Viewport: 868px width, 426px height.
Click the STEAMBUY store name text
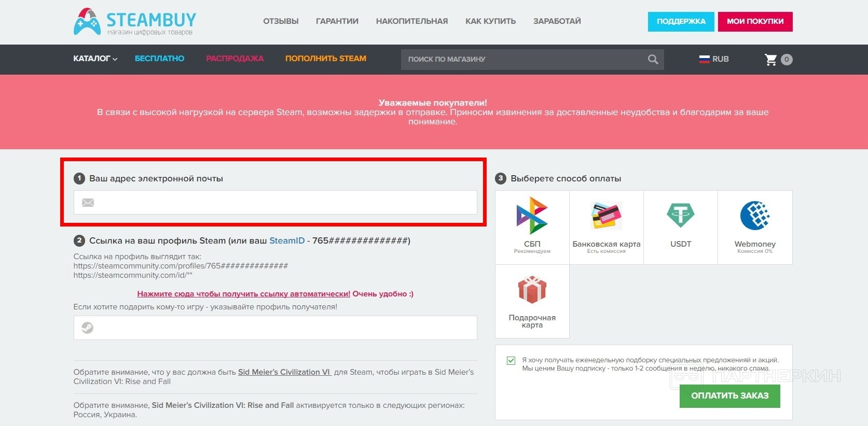(151, 20)
